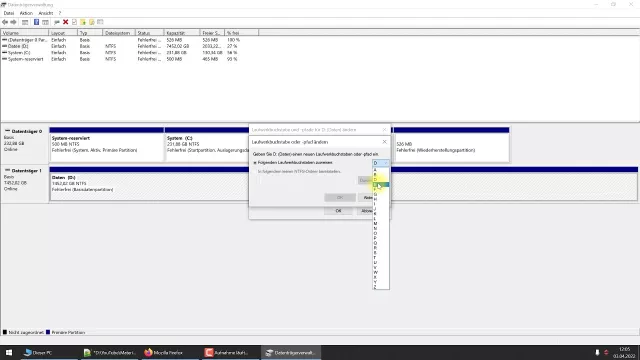Screen dimensions: 640x360
Task: Click OK in the back Laufwerkbuchstabe dialog
Action: point(338,211)
